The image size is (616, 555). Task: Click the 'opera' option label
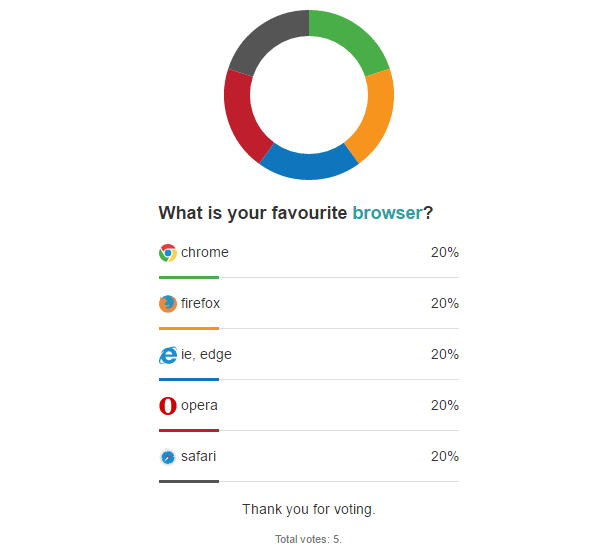(x=199, y=405)
